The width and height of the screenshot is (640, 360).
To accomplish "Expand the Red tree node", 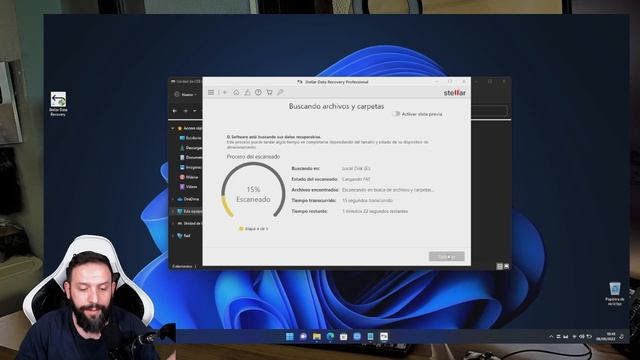I will [x=172, y=236].
